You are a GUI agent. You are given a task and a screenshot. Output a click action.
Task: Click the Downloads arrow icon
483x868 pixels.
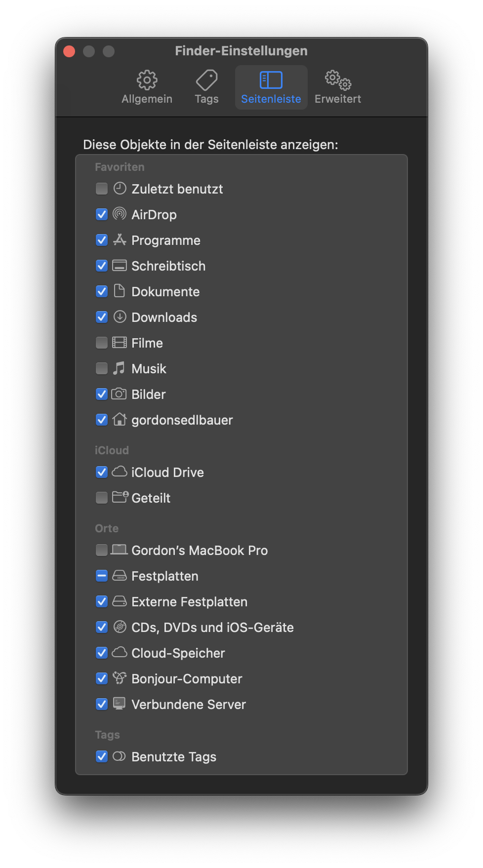120,317
